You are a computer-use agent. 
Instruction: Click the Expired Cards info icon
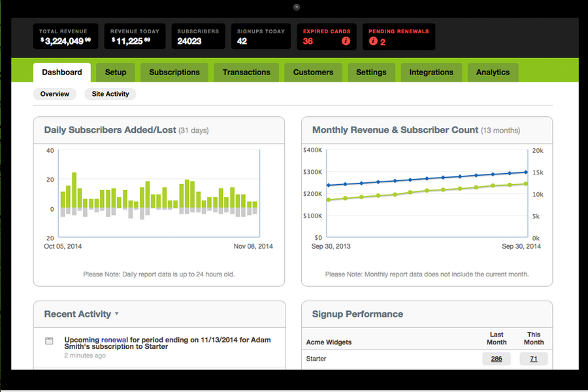coord(346,41)
